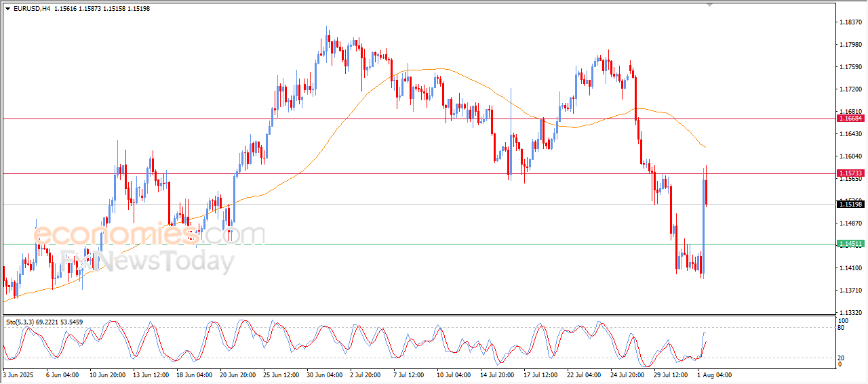868x384 pixels.
Task: Click the 14 Jul 20:00 time label
Action: click(498, 375)
